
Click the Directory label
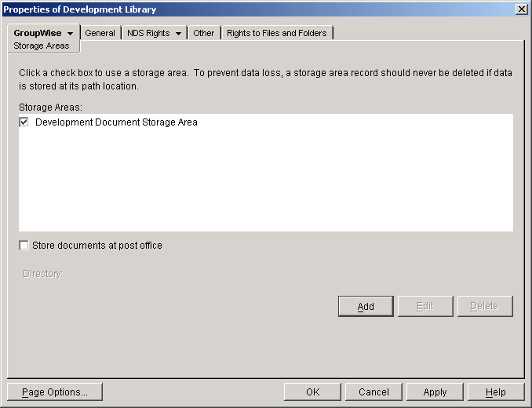[x=42, y=274]
